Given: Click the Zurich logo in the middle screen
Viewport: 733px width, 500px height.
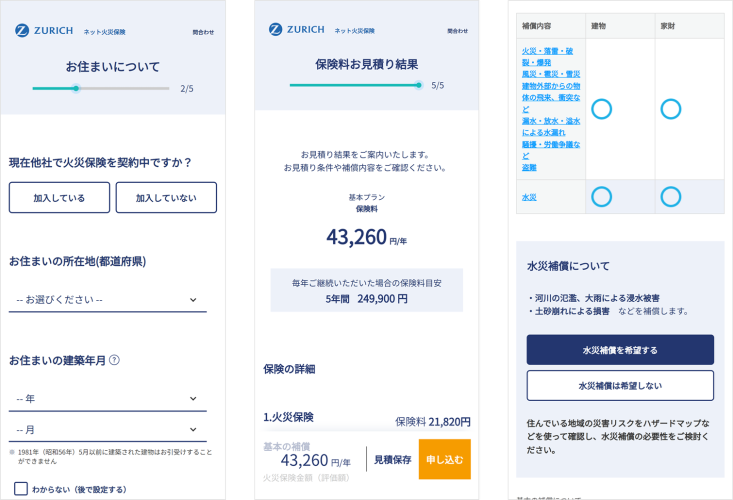Looking at the screenshot, I should (296, 29).
